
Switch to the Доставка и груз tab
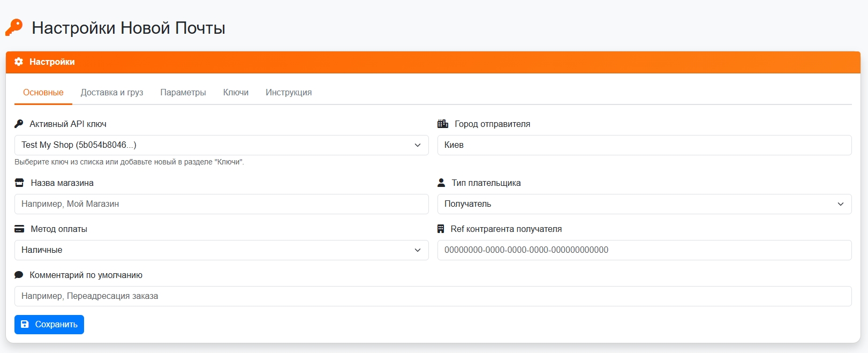coord(112,92)
